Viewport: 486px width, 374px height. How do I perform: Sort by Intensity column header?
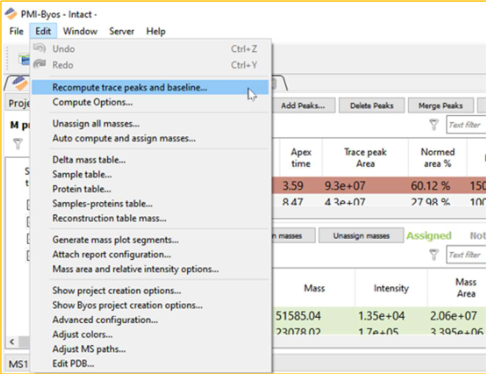click(391, 288)
